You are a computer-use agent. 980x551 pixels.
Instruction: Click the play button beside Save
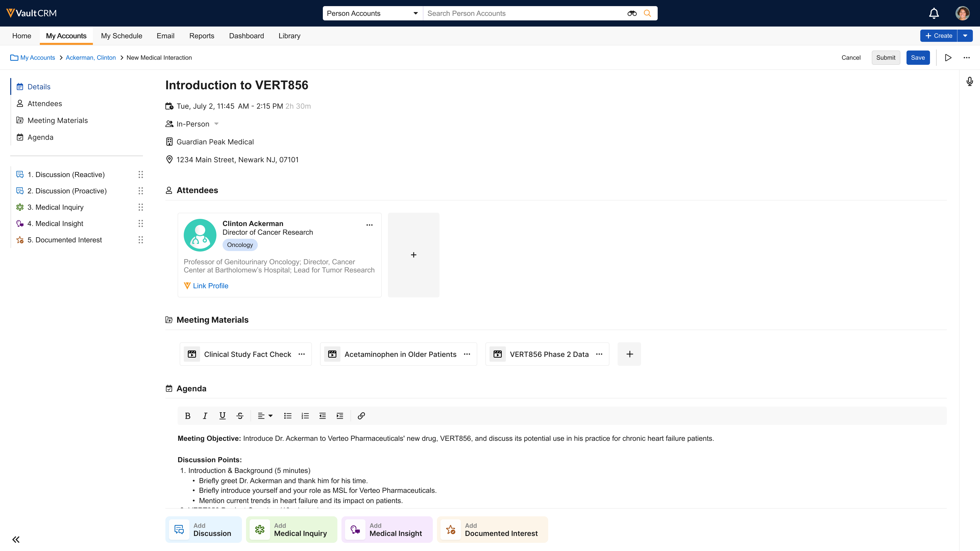pyautogui.click(x=948, y=57)
